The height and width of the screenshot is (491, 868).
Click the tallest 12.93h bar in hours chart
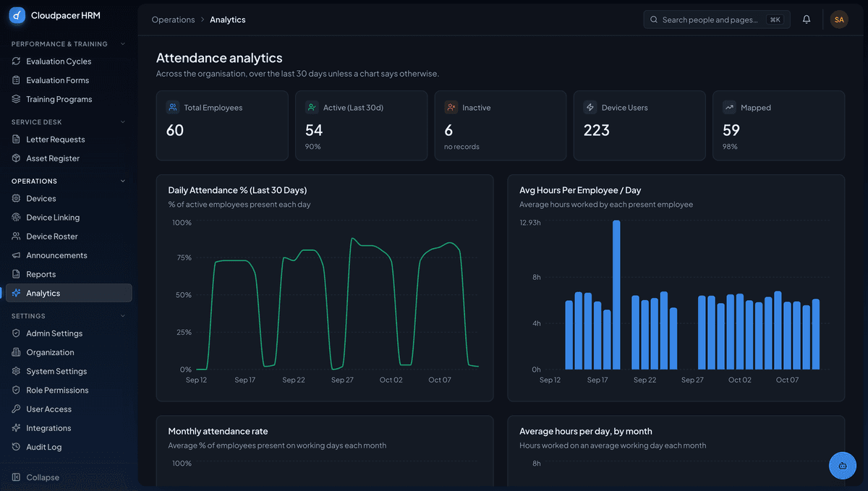[x=616, y=295]
